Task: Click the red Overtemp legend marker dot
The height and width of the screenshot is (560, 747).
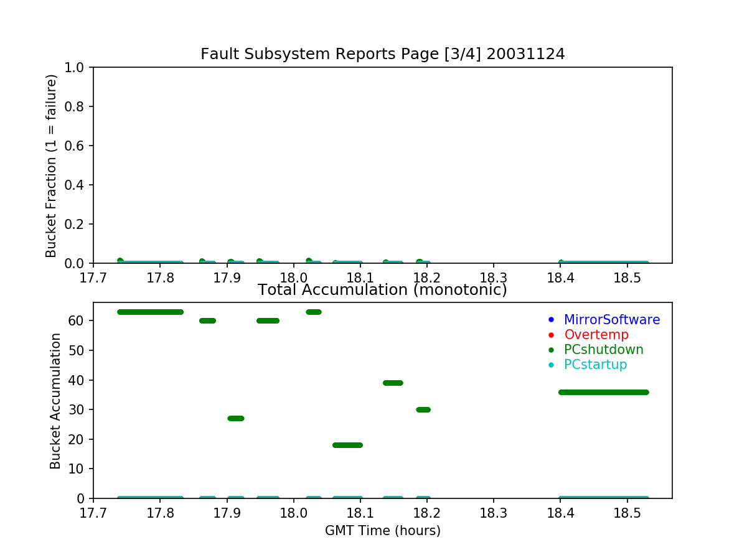Action: (550, 335)
